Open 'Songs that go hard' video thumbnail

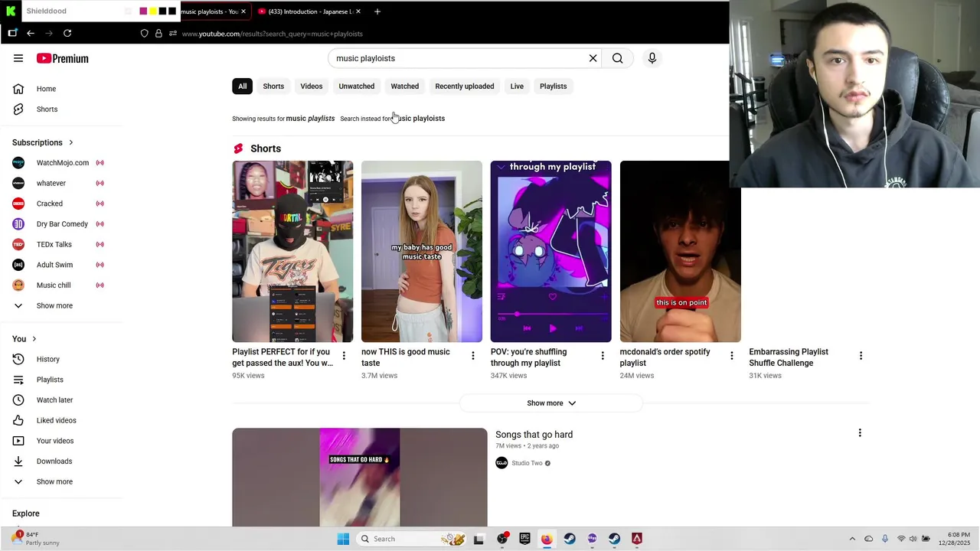pos(360,477)
